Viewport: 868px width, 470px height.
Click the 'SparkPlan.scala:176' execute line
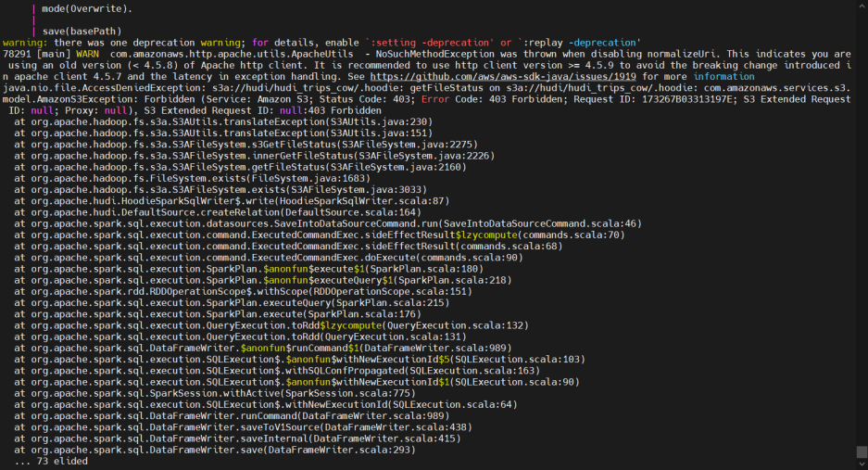pyautogui.click(x=218, y=314)
